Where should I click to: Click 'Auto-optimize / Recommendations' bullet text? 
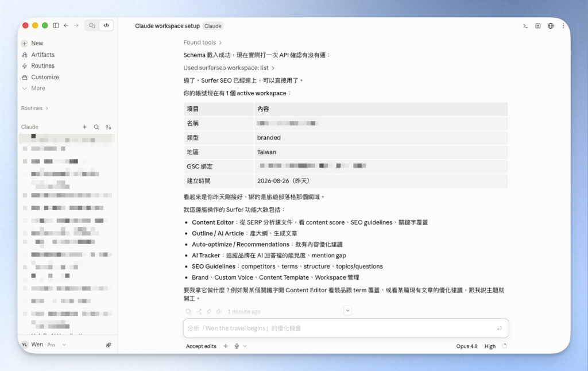point(241,245)
